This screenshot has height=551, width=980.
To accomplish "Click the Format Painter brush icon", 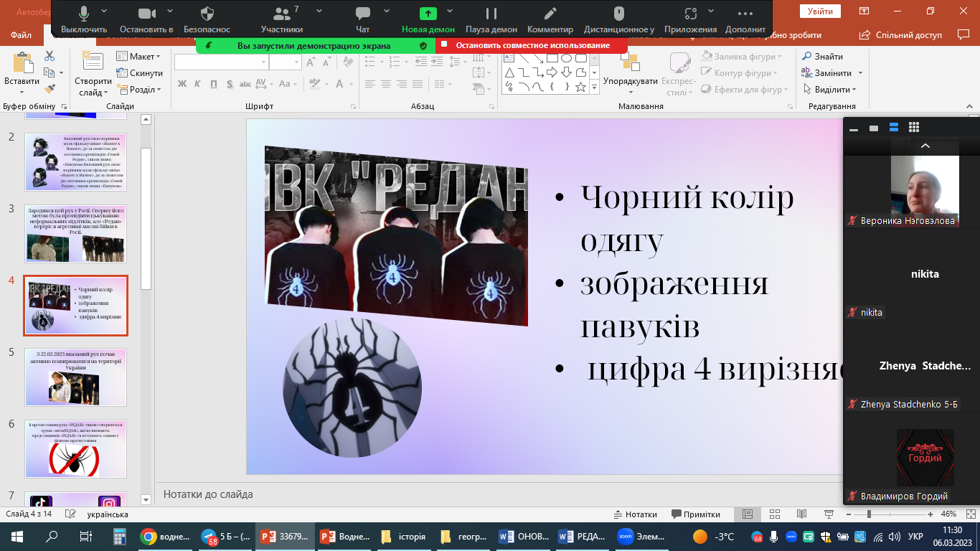I will (x=50, y=89).
